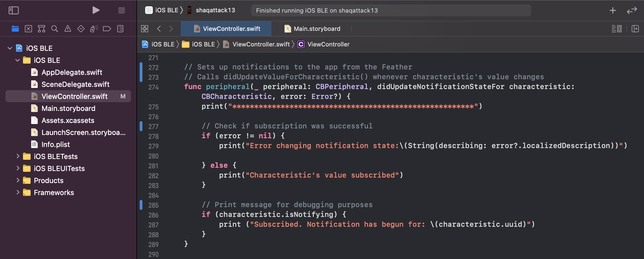The height and width of the screenshot is (259, 644).
Task: Select Products folder row
Action: (x=68, y=181)
